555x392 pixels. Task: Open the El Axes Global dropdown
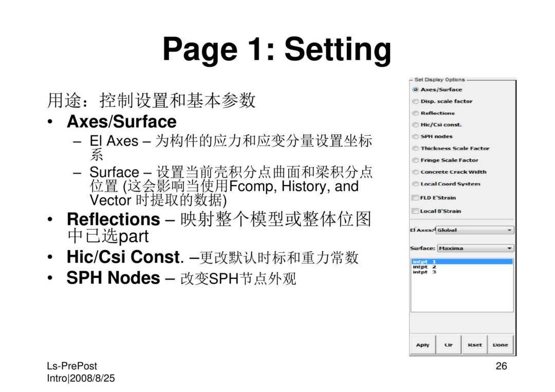(475, 230)
